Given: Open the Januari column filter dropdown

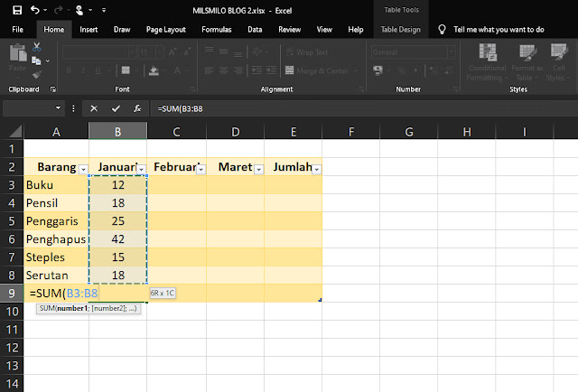Looking at the screenshot, I should click(x=142, y=169).
